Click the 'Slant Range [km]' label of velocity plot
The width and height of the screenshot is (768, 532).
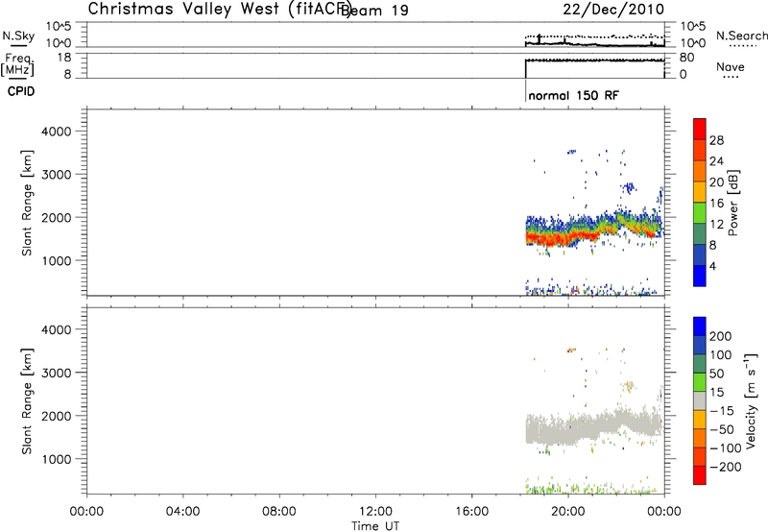pos(27,401)
